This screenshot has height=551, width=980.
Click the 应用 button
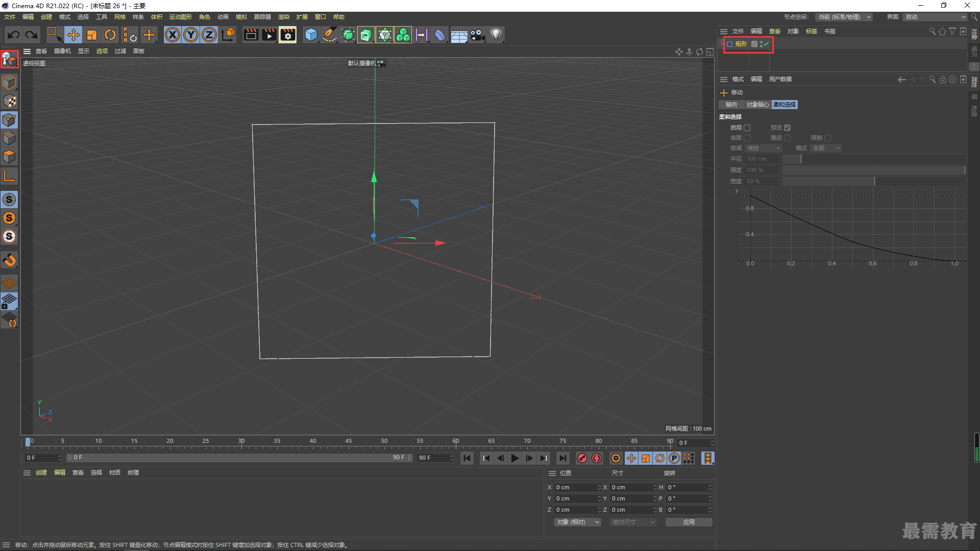(689, 522)
